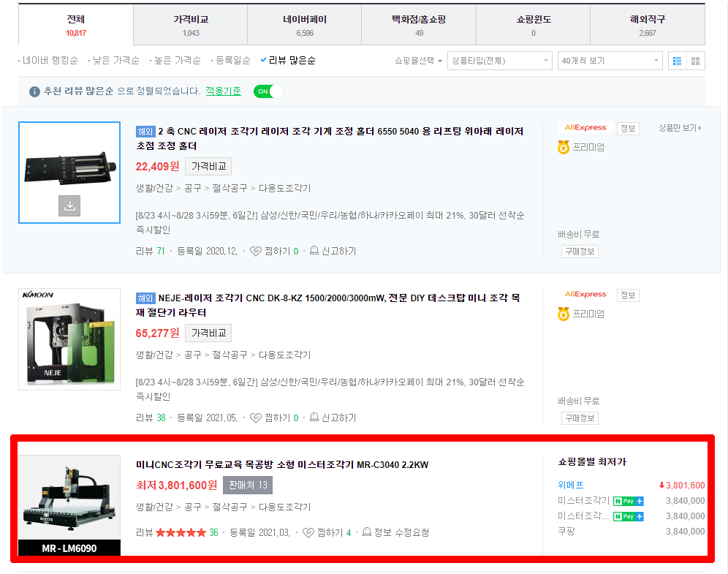This screenshot has width=728, height=574.
Task: Click 리뷰 38 count
Action: coord(151,418)
